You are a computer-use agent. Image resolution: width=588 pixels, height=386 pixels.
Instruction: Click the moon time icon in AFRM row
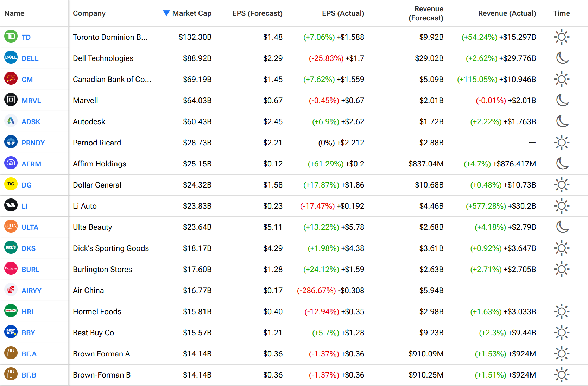[x=562, y=163]
